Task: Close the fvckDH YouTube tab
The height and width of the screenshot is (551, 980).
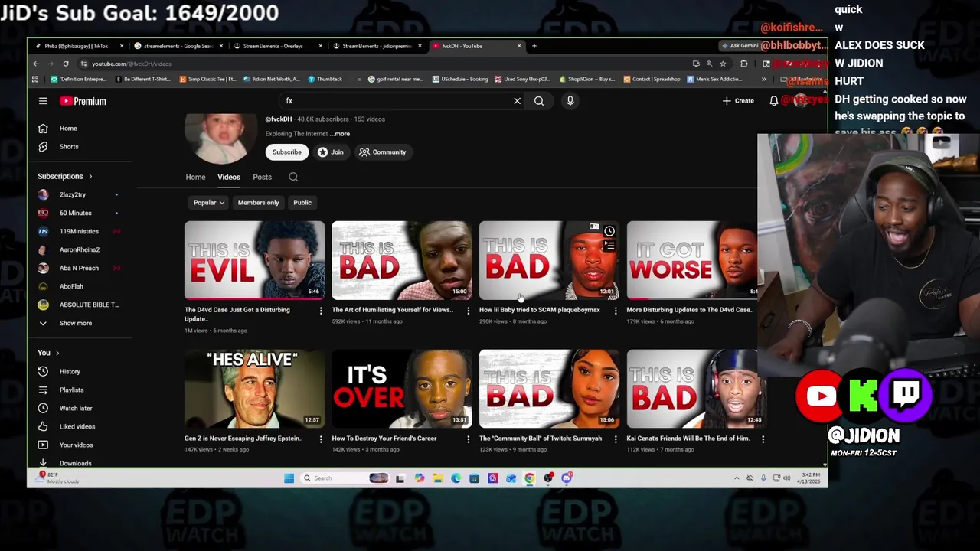Action: (519, 46)
